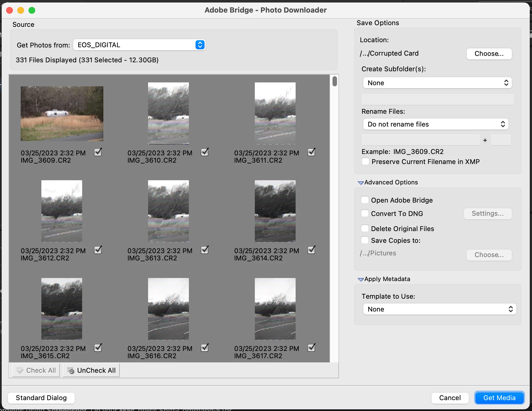Collapse the Advanced Options section
Image resolution: width=532 pixels, height=411 pixels.
(361, 183)
